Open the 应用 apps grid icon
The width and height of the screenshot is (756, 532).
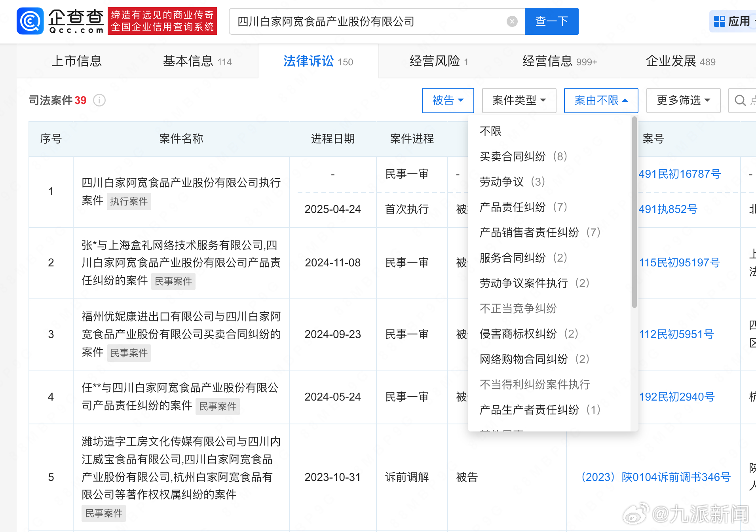click(719, 21)
